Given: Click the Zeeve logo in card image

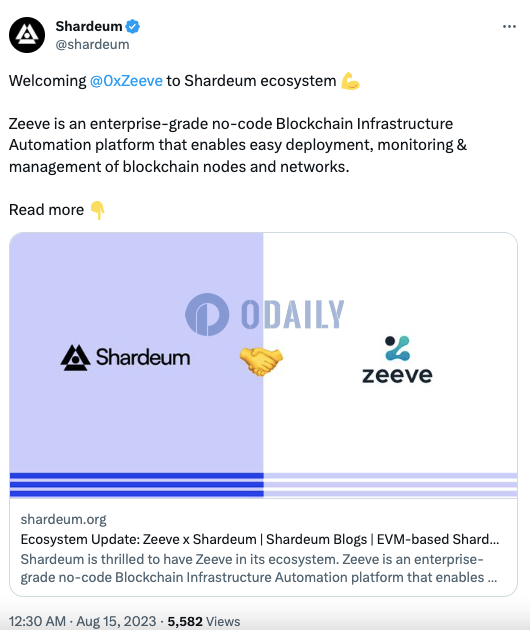Looking at the screenshot, I should [397, 359].
